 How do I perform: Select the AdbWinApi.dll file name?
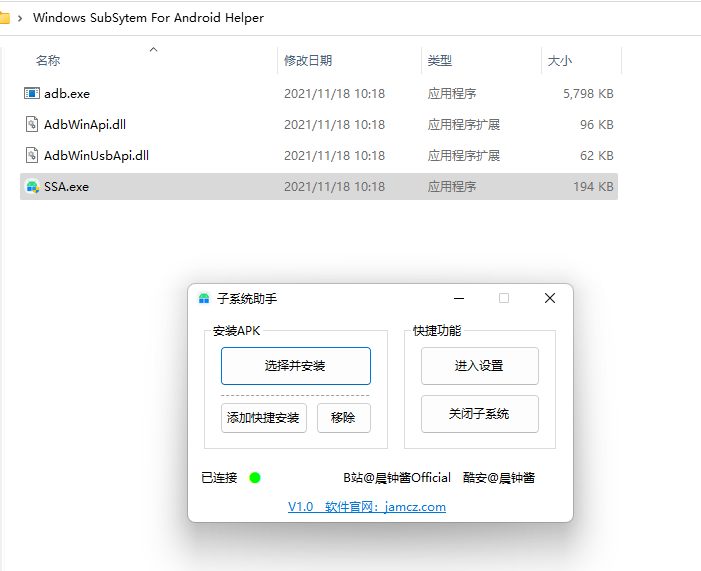[85, 124]
